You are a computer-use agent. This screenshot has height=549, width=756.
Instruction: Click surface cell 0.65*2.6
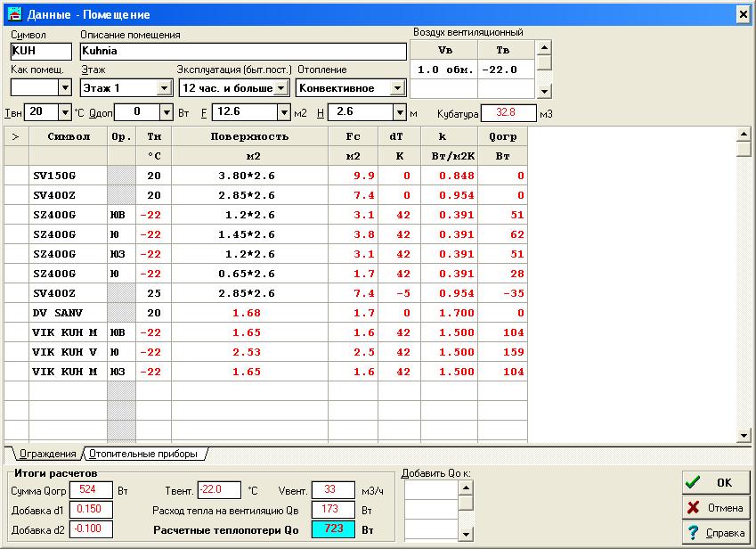click(249, 274)
